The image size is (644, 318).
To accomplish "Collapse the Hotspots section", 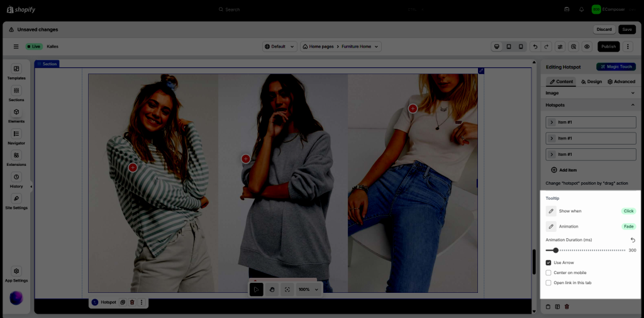I will (633, 105).
